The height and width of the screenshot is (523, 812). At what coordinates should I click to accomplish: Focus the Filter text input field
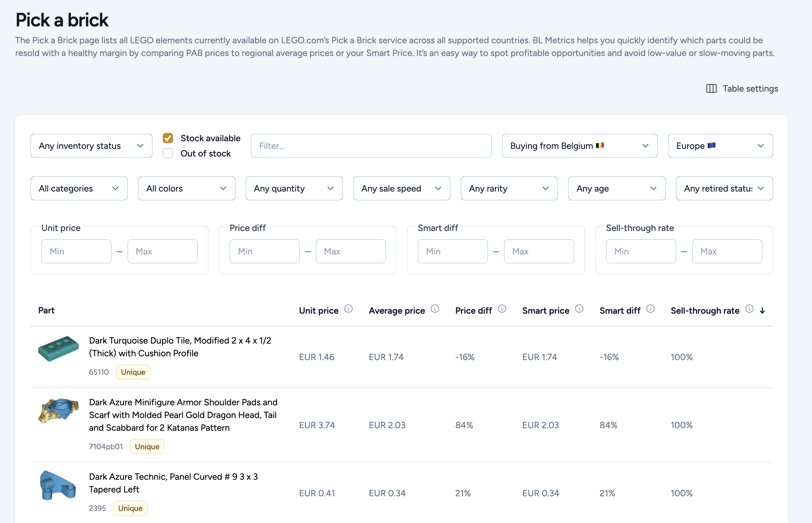[x=371, y=146]
